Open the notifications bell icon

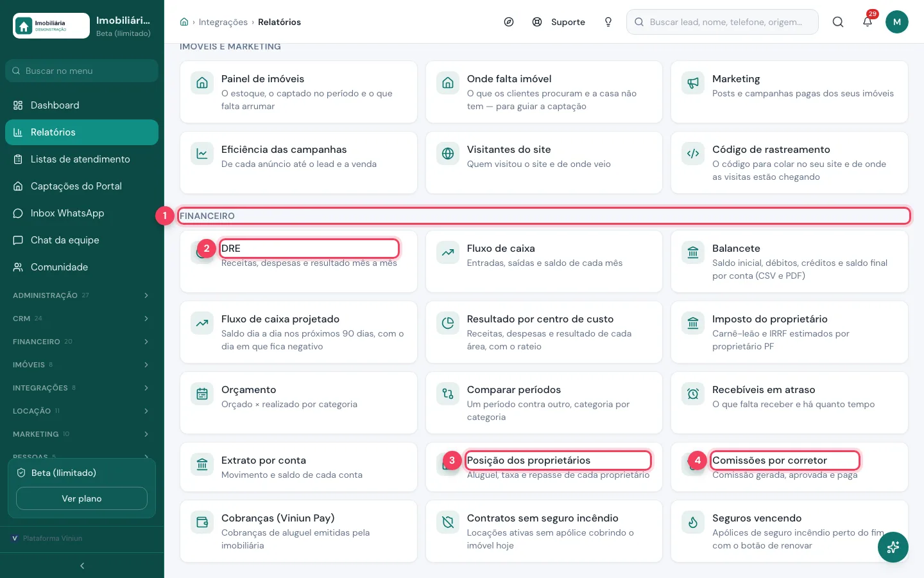[x=868, y=22]
